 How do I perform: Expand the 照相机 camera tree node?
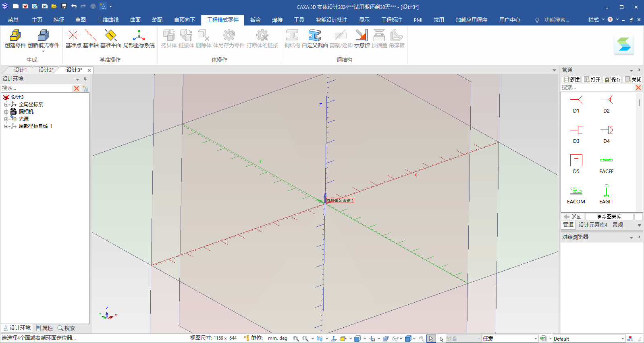tap(6, 112)
